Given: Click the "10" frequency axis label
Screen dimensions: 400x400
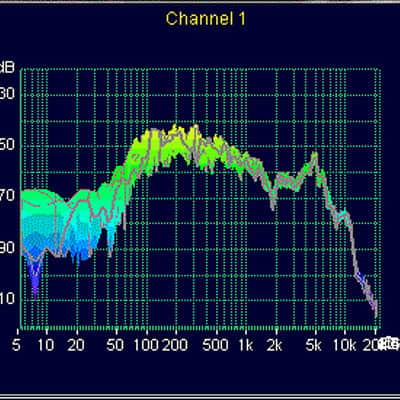Looking at the screenshot, I should (x=46, y=345).
